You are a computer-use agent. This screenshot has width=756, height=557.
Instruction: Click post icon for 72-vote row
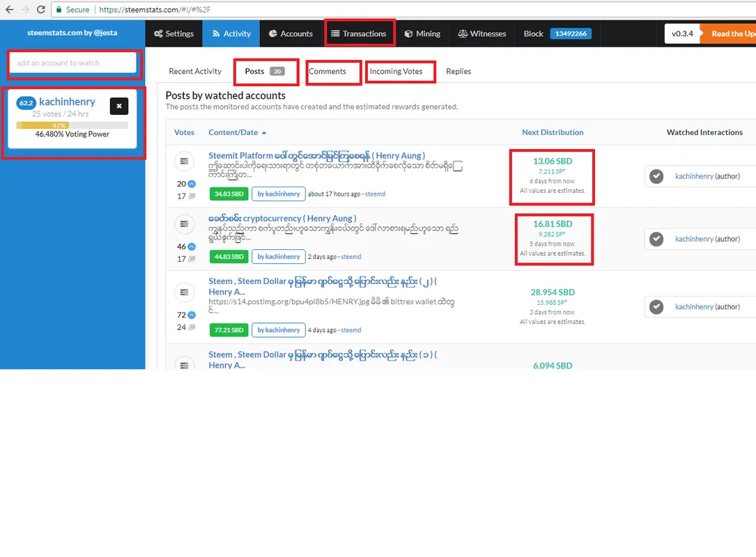(x=184, y=292)
